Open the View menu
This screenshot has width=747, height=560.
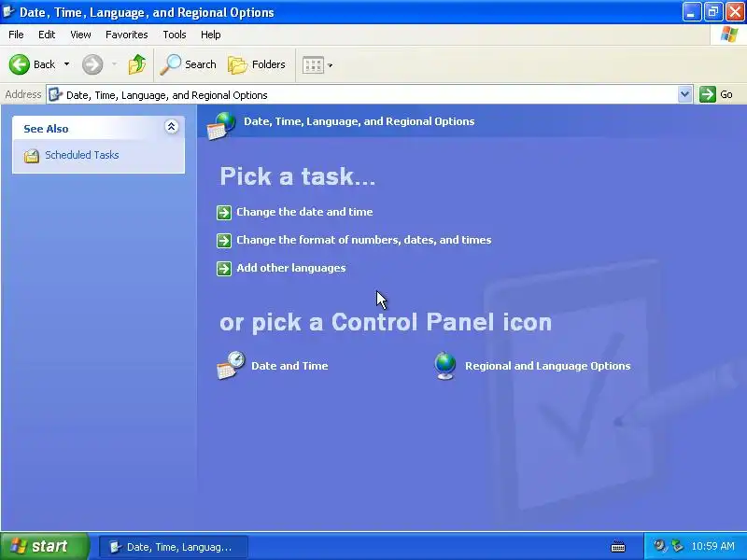coord(80,35)
